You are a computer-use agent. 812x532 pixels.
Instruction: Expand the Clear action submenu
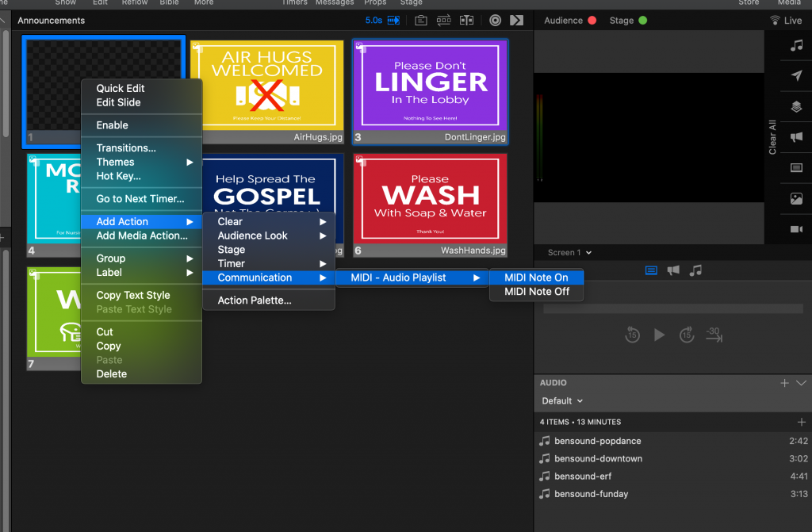click(269, 221)
